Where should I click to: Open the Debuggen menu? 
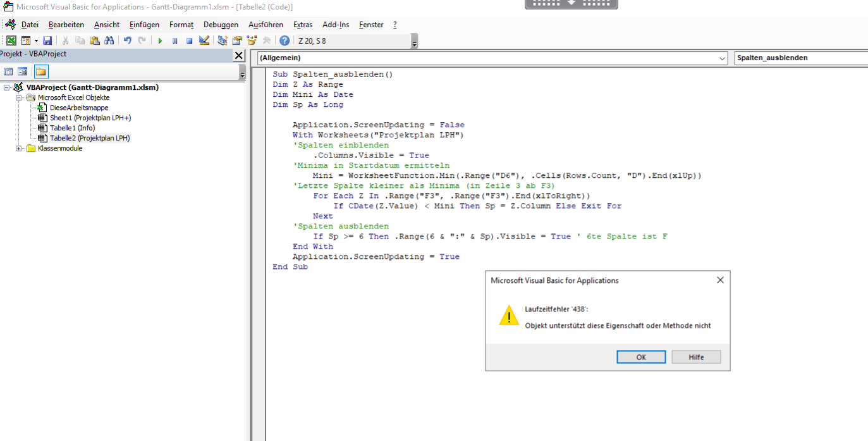[221, 25]
